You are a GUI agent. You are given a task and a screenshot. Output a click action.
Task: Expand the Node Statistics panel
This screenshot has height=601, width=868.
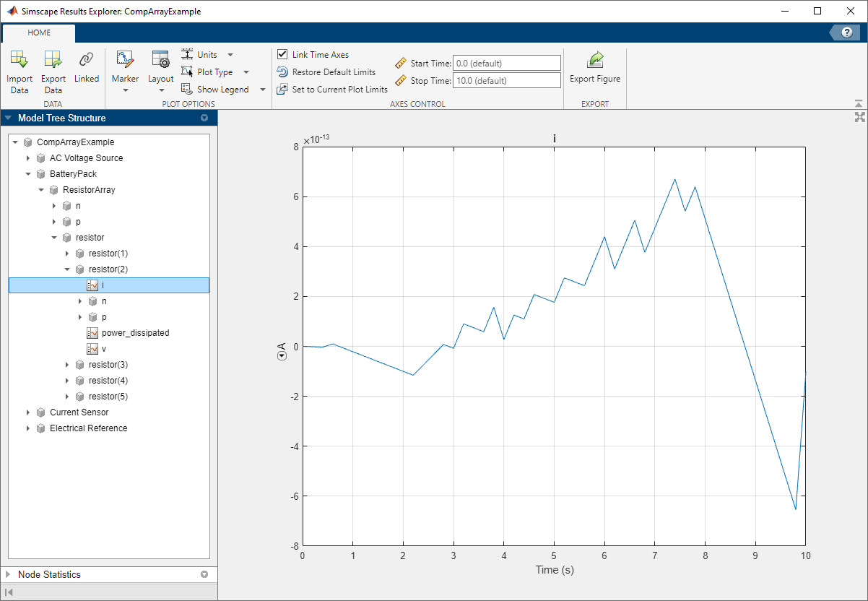click(8, 575)
